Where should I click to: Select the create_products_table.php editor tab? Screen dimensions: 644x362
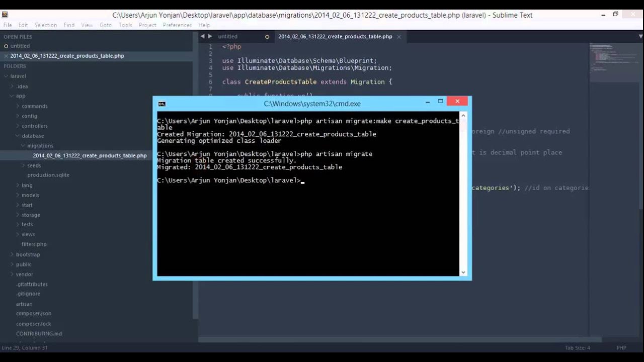tap(335, 36)
